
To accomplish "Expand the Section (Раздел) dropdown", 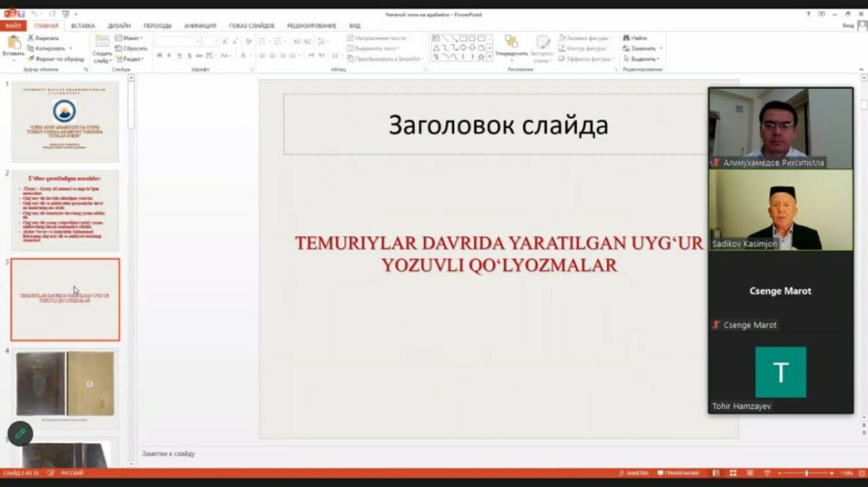I will pyautogui.click(x=133, y=58).
